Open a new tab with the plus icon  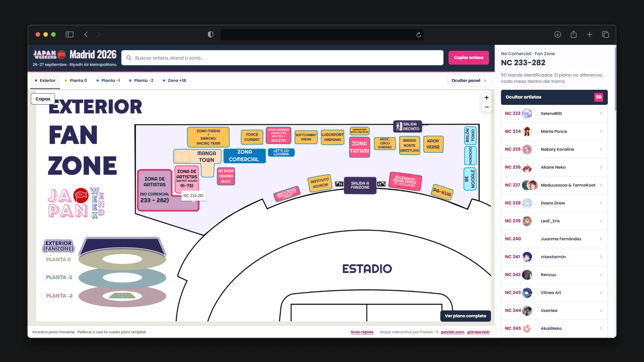[589, 35]
